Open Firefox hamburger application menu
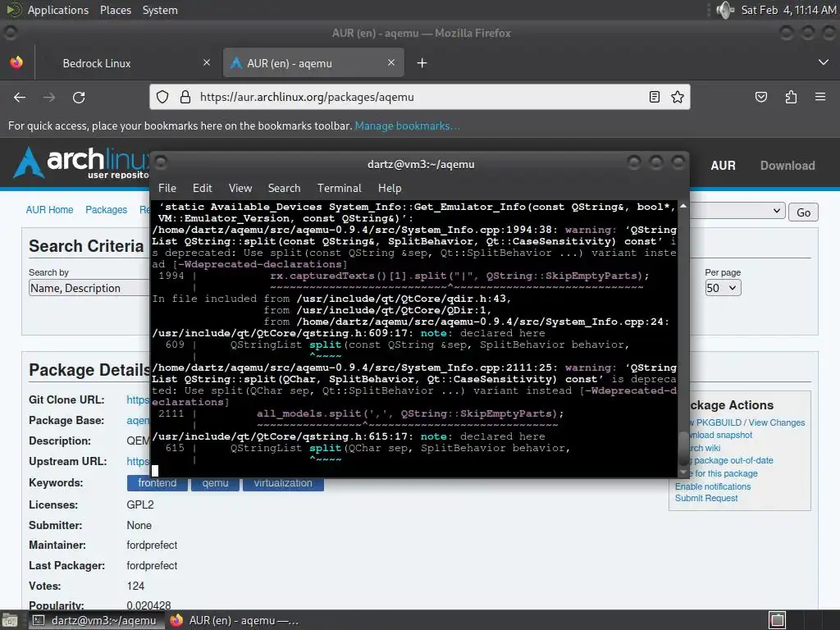 click(x=820, y=97)
